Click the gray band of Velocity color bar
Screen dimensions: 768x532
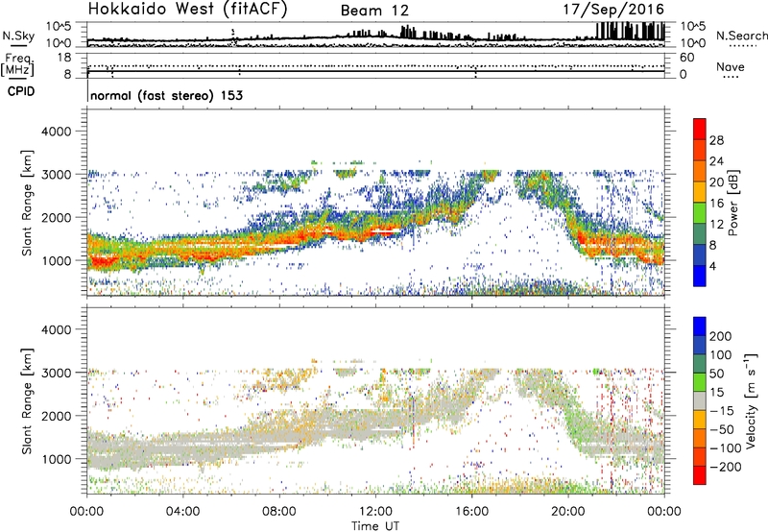[x=700, y=401]
